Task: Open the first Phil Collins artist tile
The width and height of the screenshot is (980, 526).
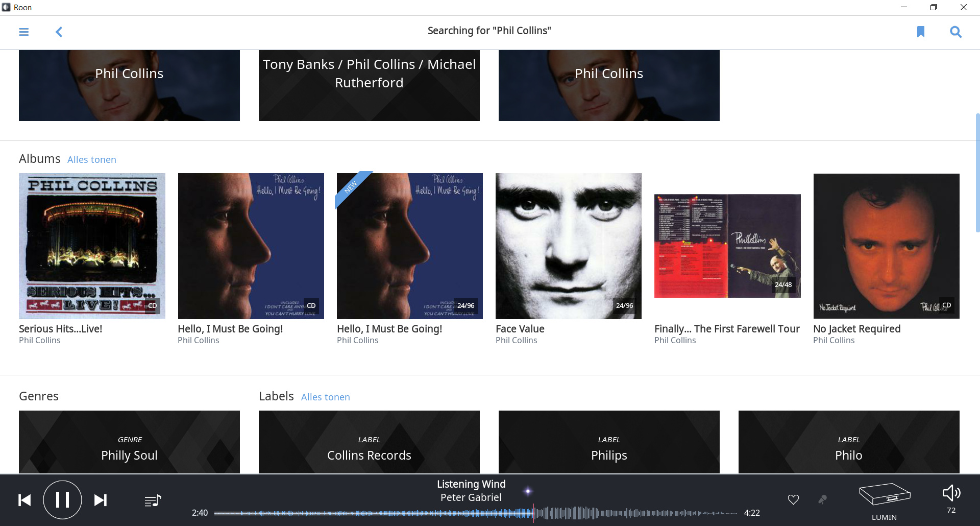Action: (129, 85)
